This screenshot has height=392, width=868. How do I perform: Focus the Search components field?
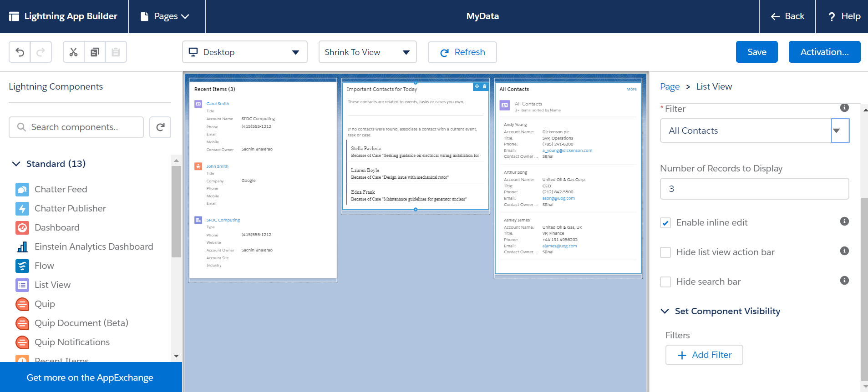pos(76,127)
